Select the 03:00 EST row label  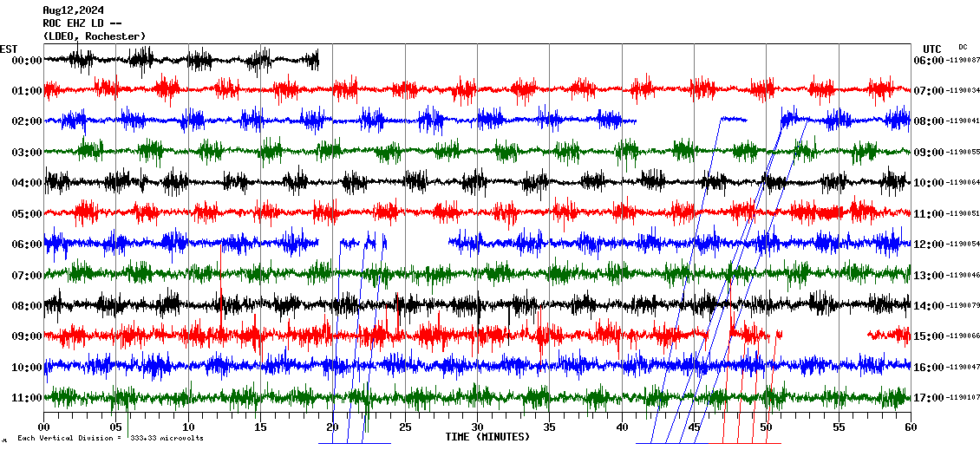point(26,153)
